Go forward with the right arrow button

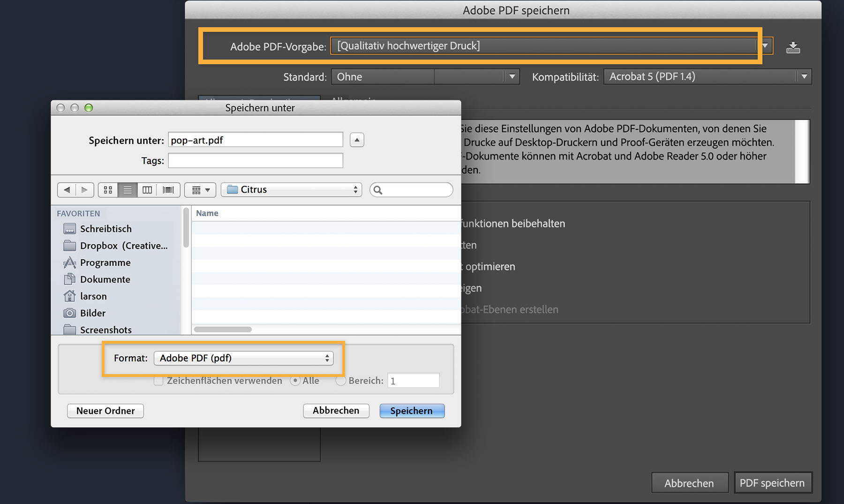(x=84, y=190)
